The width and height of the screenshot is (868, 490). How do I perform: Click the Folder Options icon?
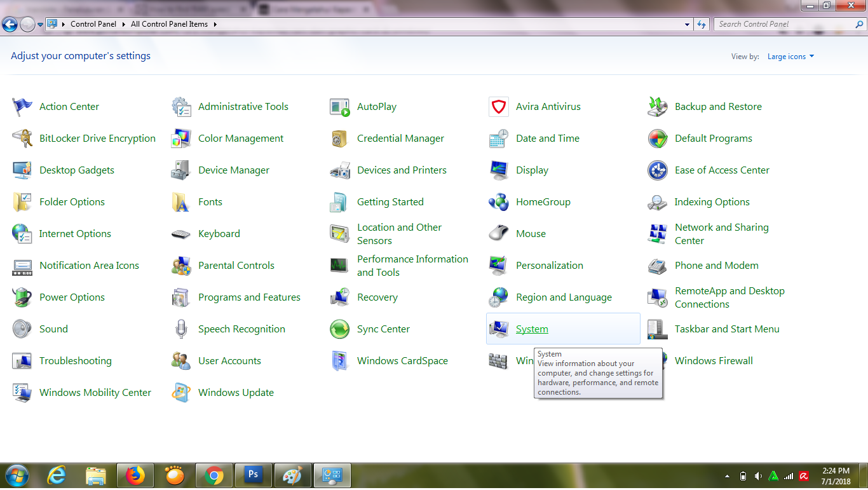point(22,202)
